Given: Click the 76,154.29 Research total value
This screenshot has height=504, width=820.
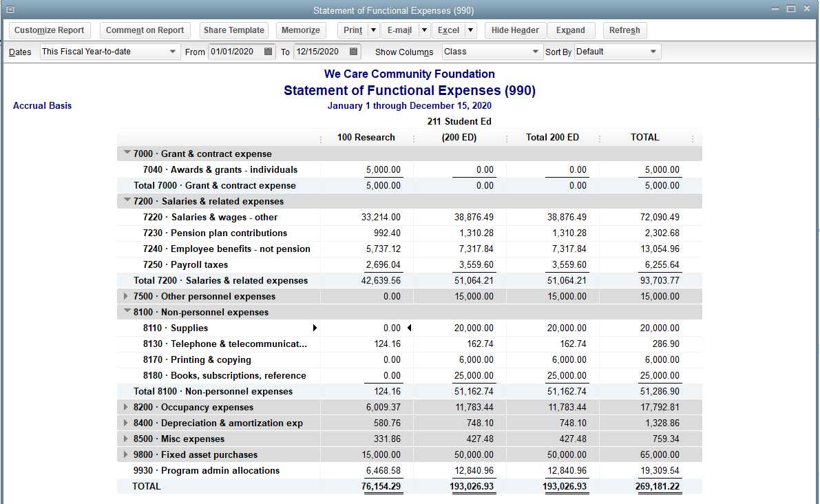Looking at the screenshot, I should tap(381, 486).
